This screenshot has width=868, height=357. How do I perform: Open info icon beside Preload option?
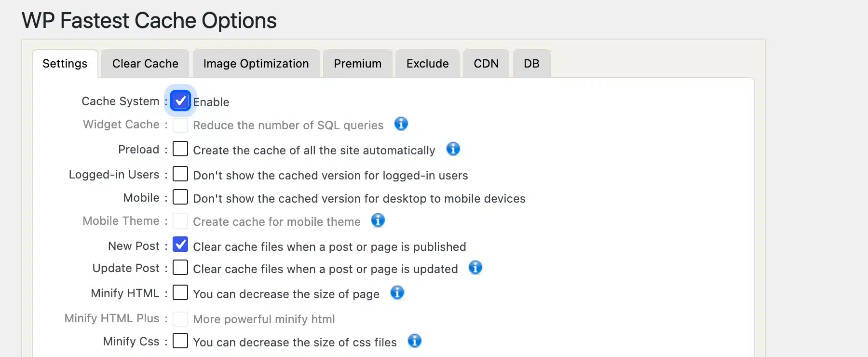coord(453,149)
